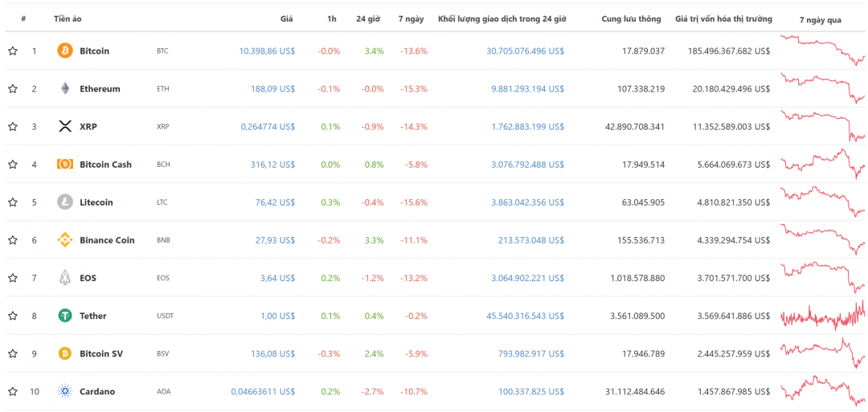Open Tether 7-day sparkline chart
Image resolution: width=868 pixels, height=412 pixels.
point(823,316)
